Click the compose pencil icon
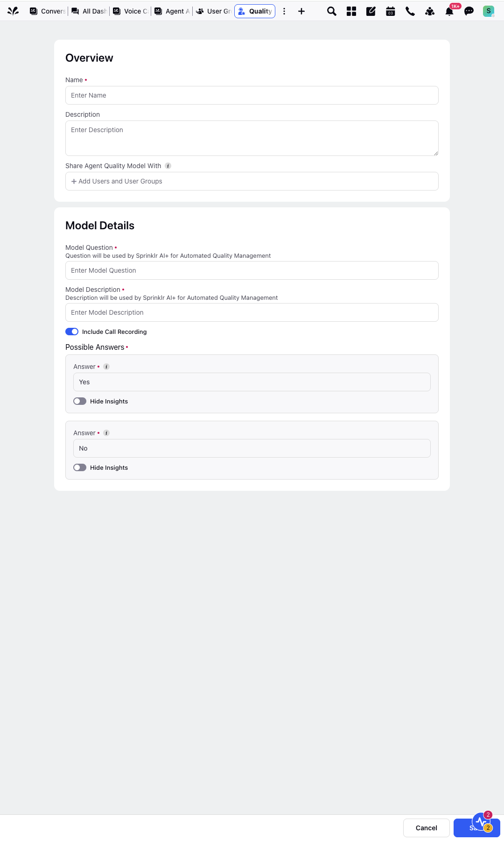The height and width of the screenshot is (841, 504). pos(371,11)
